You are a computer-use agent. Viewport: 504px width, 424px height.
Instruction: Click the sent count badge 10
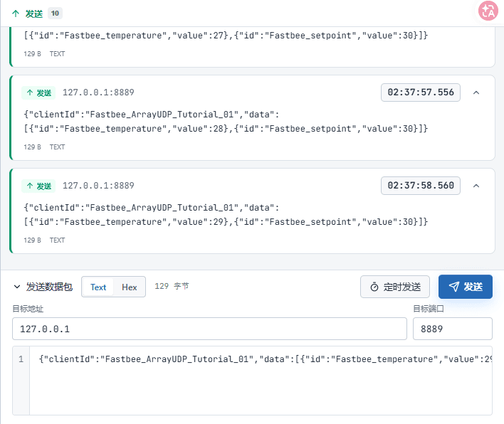(x=55, y=14)
